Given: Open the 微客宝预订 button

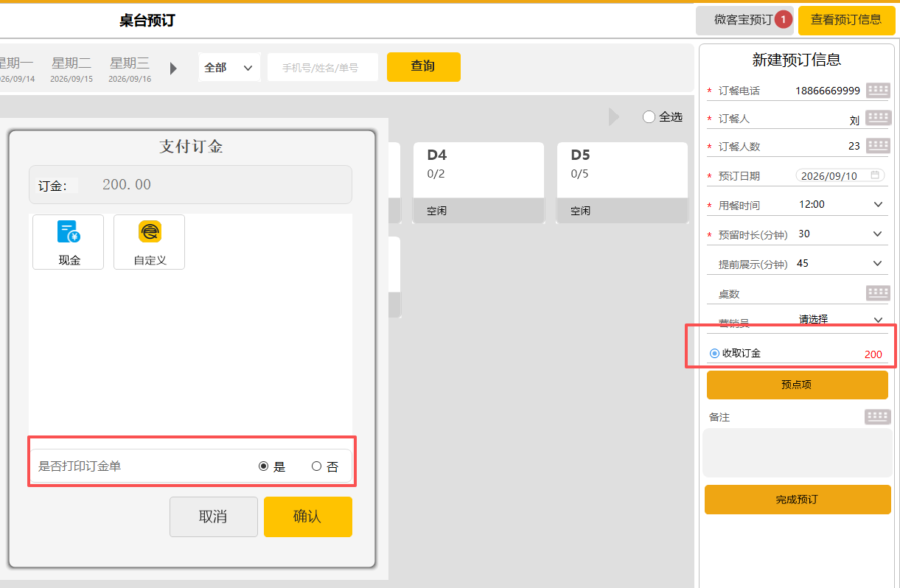Looking at the screenshot, I should (744, 20).
